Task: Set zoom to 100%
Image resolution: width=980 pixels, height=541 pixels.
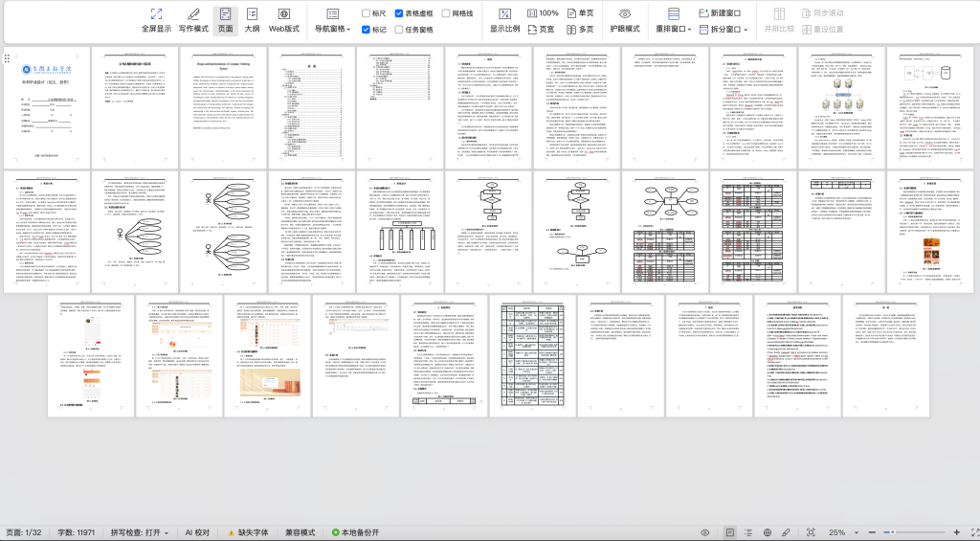Action: click(543, 13)
